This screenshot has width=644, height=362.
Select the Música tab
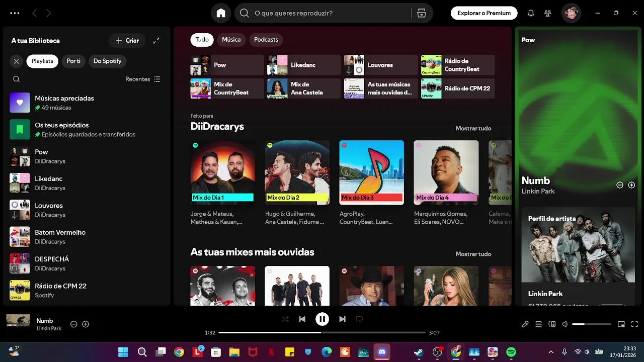click(x=231, y=40)
